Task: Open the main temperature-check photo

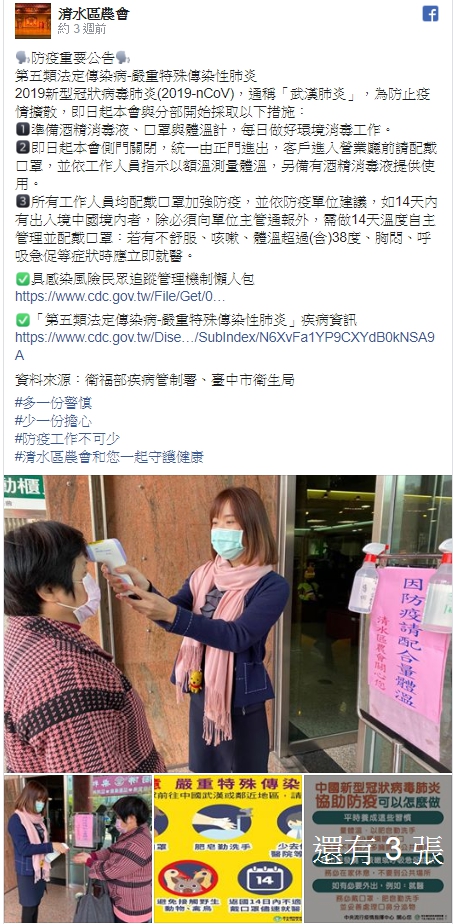Action: [228, 624]
